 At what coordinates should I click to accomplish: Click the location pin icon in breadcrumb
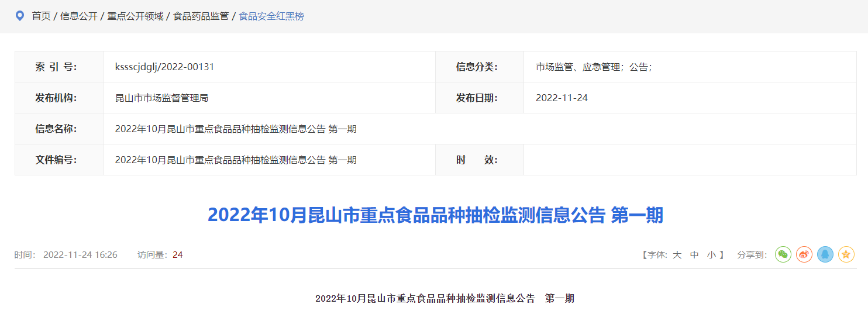coord(20,16)
